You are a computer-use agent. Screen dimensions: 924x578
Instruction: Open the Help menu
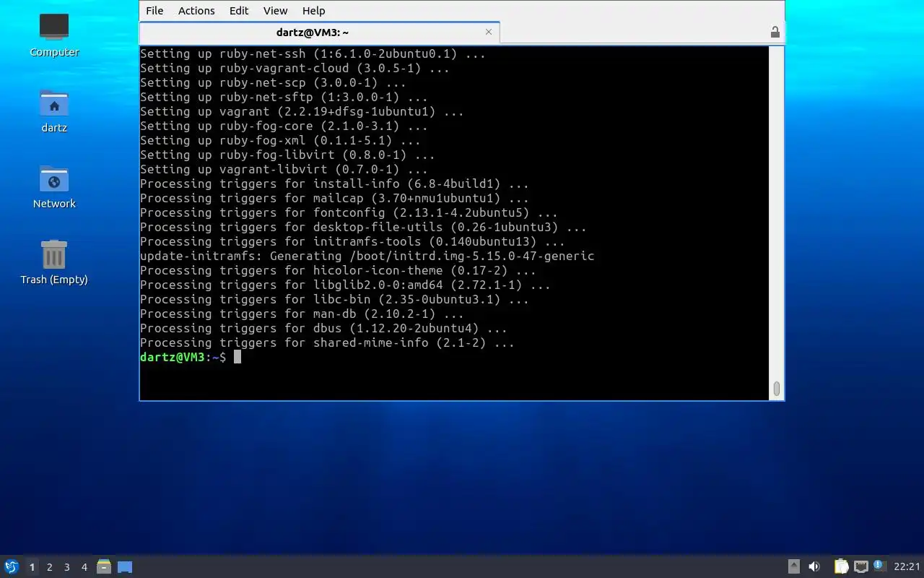(313, 11)
